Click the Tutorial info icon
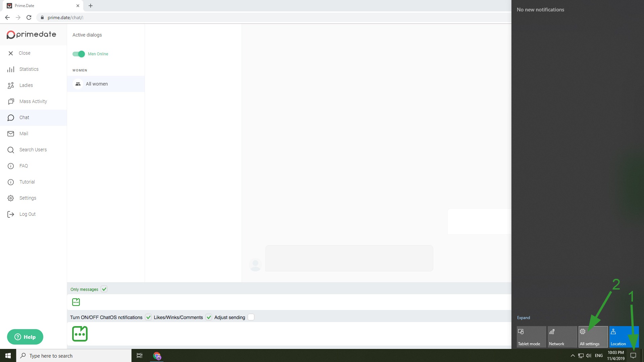 pos(11,182)
